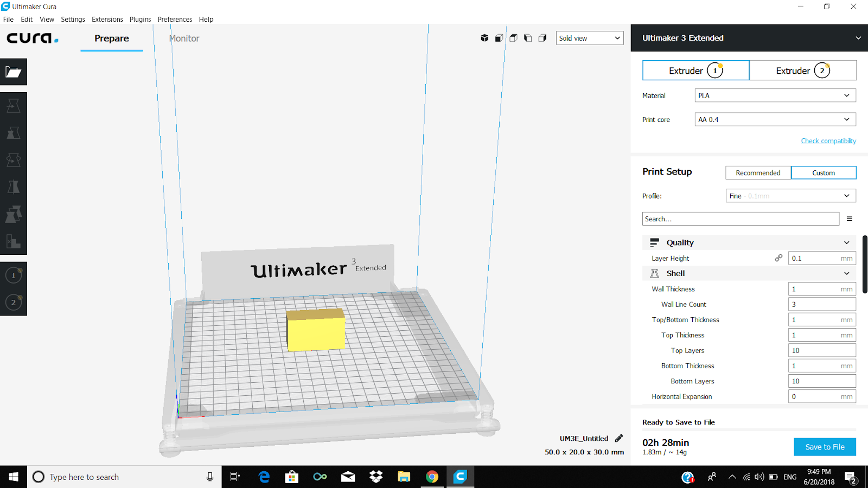Open the Material dropdown showing PLA
This screenshot has width=868, height=488.
click(x=775, y=95)
